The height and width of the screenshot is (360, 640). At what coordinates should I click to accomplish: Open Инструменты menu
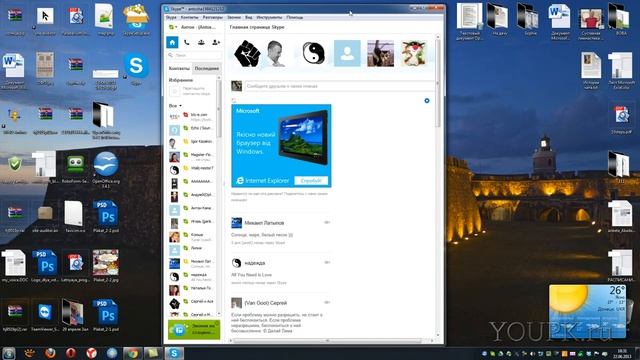269,18
